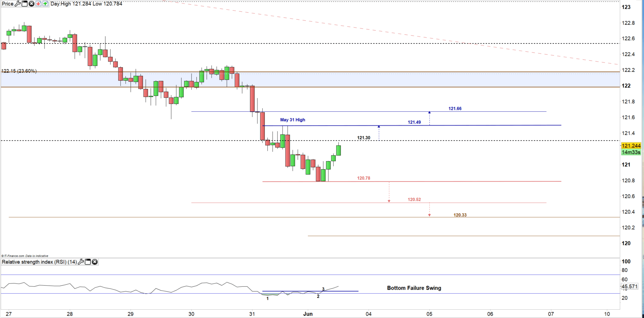Click date 07 on the time axis

(x=551, y=314)
